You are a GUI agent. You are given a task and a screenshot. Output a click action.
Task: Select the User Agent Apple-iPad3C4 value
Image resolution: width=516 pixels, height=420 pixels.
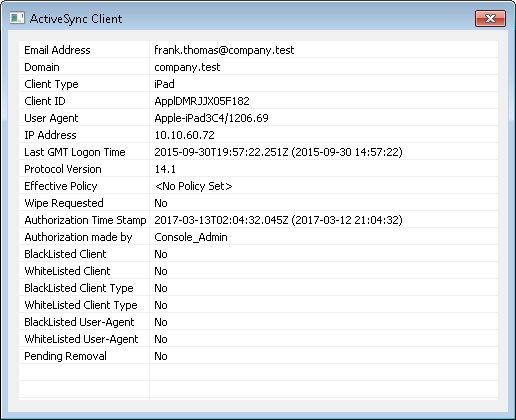tap(211, 118)
